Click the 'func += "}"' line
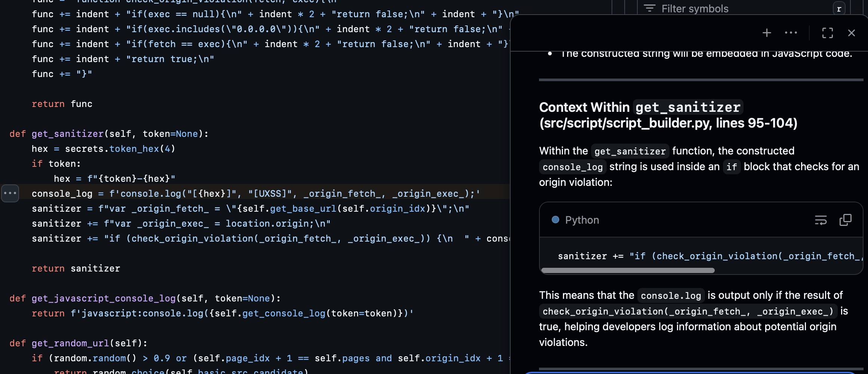The image size is (868, 374). [62, 74]
